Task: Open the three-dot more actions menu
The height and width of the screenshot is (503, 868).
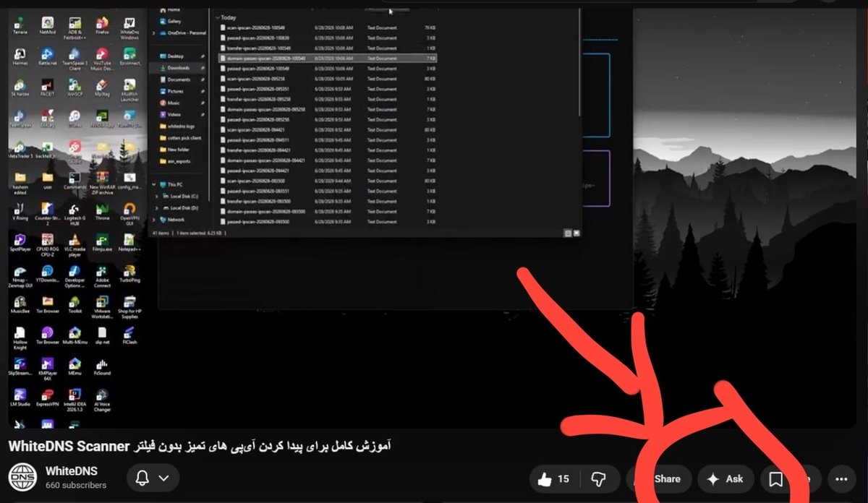Action: [841, 478]
